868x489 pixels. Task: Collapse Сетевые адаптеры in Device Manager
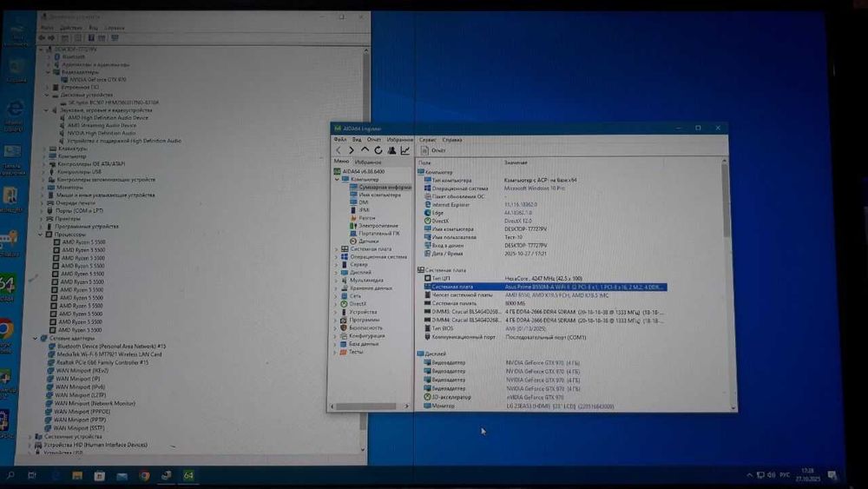click(36, 338)
